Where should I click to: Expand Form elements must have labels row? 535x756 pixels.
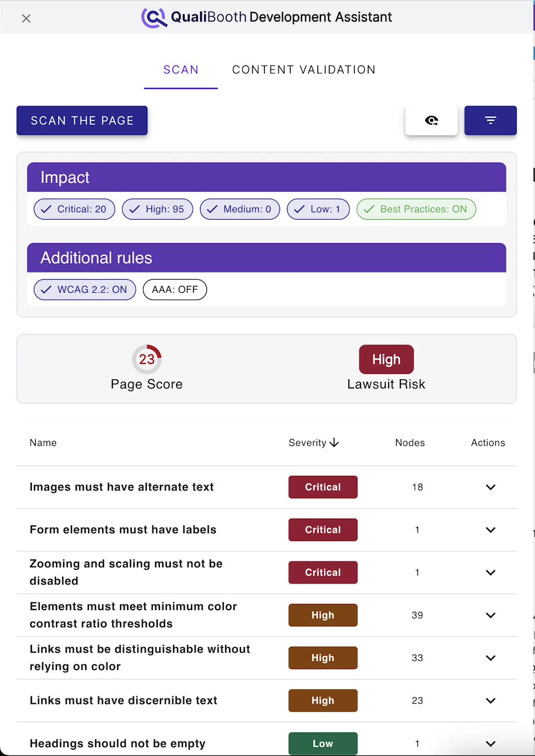point(490,530)
